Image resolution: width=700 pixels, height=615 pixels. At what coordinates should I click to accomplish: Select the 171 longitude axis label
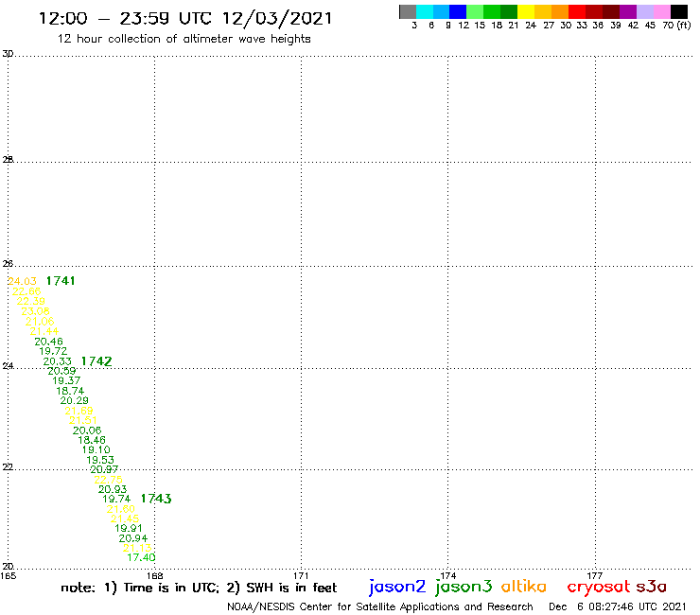point(302,576)
